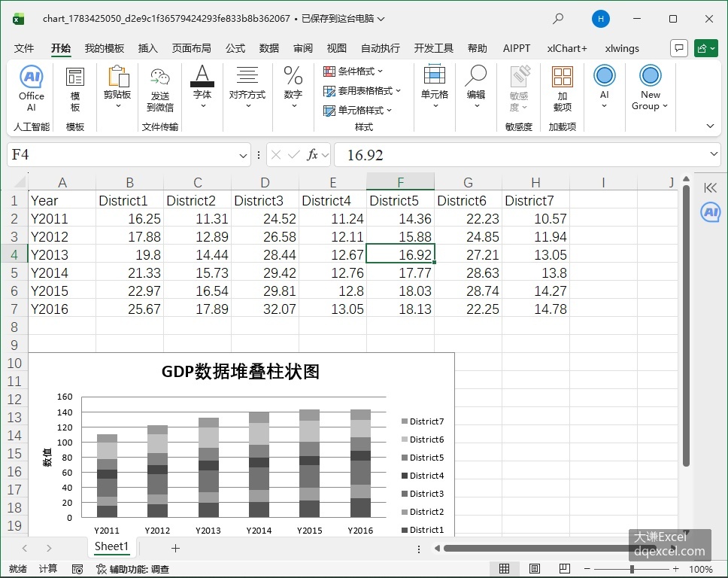Click the formula bar value 16.92
The height and width of the screenshot is (578, 728).
tap(365, 155)
